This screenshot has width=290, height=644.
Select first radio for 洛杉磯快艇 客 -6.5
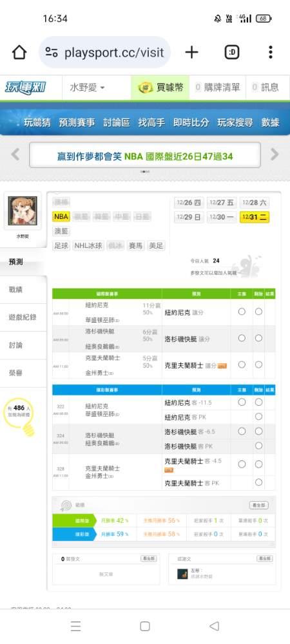click(242, 431)
